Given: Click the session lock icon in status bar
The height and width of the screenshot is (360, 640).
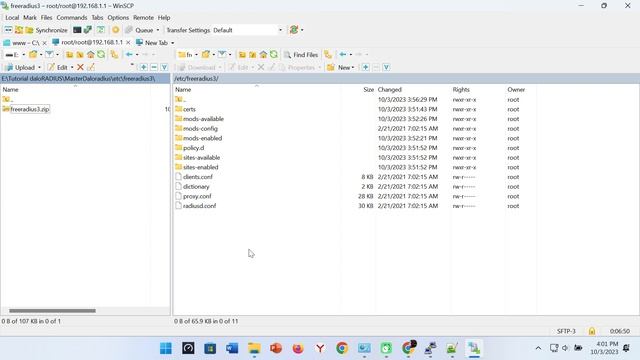Looking at the screenshot, I should tap(592, 331).
